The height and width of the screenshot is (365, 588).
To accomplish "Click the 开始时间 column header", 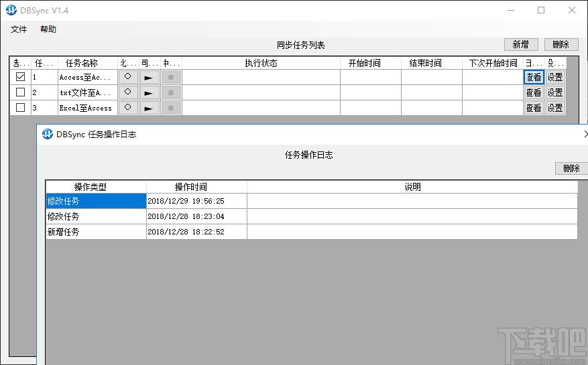I will pos(371,63).
